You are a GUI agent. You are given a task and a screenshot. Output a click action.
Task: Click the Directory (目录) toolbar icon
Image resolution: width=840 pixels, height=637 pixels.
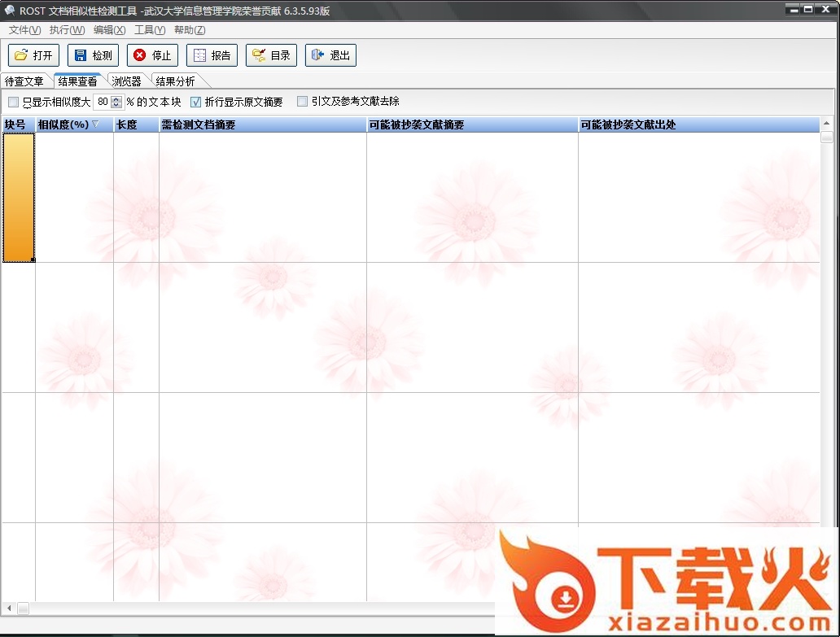[259, 55]
